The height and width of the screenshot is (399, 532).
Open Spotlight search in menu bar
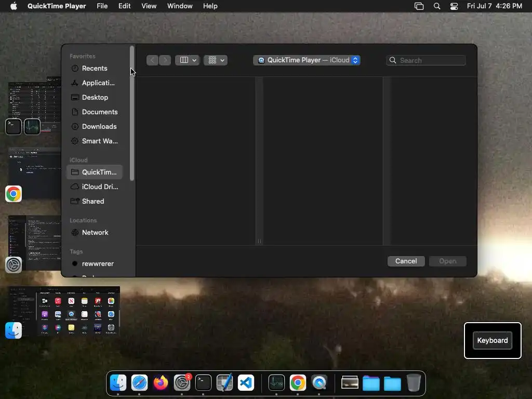tap(437, 6)
